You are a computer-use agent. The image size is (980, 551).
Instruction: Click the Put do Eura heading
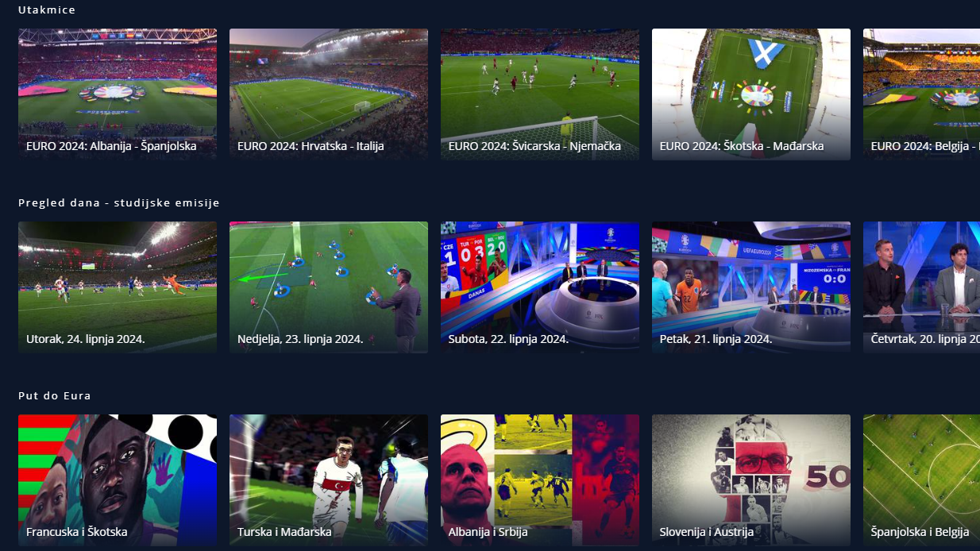point(55,395)
